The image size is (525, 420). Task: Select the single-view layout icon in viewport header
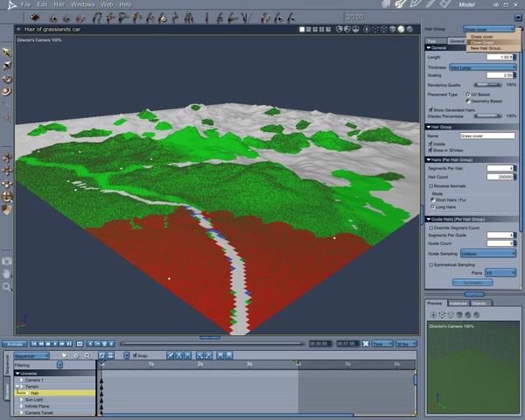302,30
